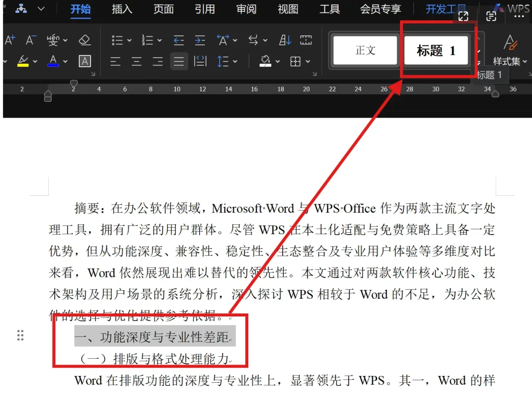The height and width of the screenshot is (402, 532).
Task: Click the icon beside the expand arrows
Action: pyautogui.click(x=491, y=16)
